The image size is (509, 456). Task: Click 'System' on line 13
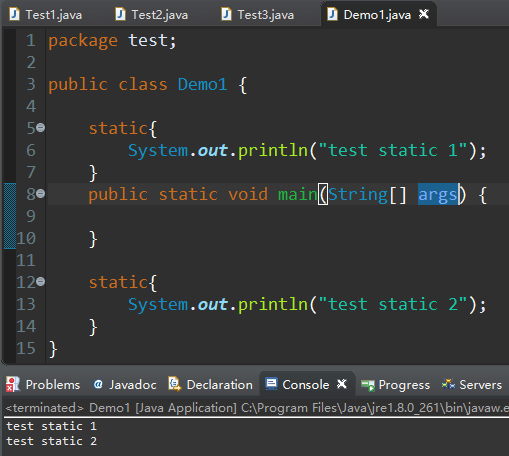(x=158, y=305)
